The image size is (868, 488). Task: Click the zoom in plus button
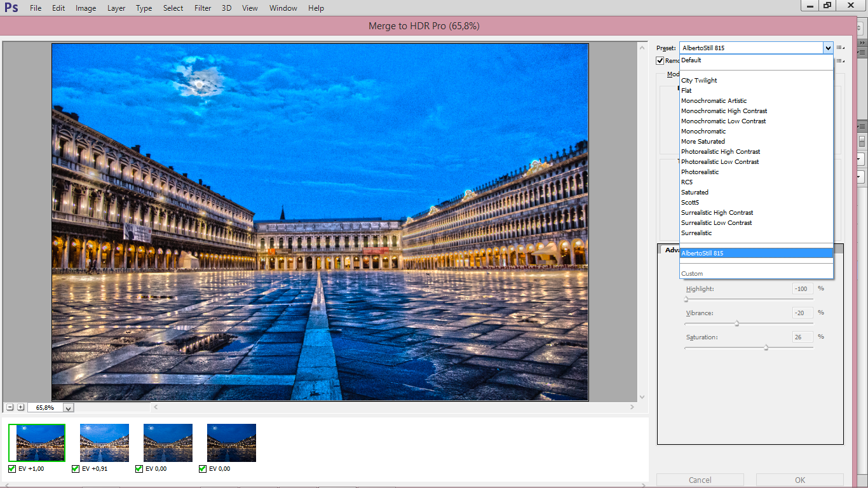21,407
